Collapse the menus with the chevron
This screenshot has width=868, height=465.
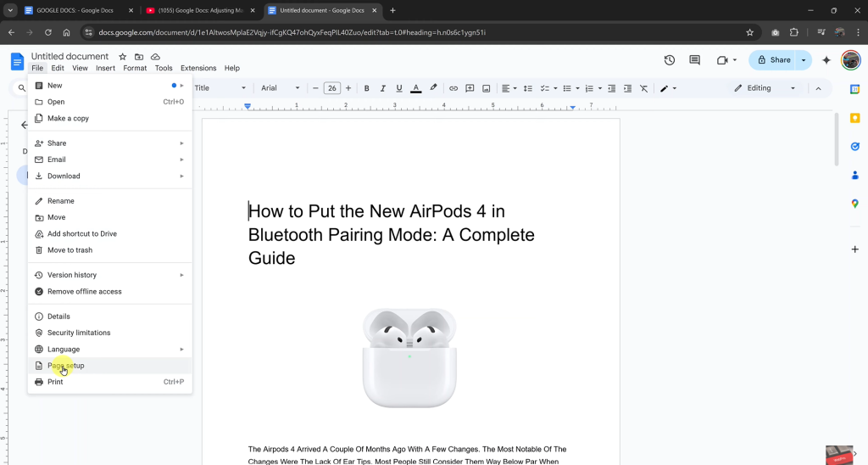[x=818, y=89]
